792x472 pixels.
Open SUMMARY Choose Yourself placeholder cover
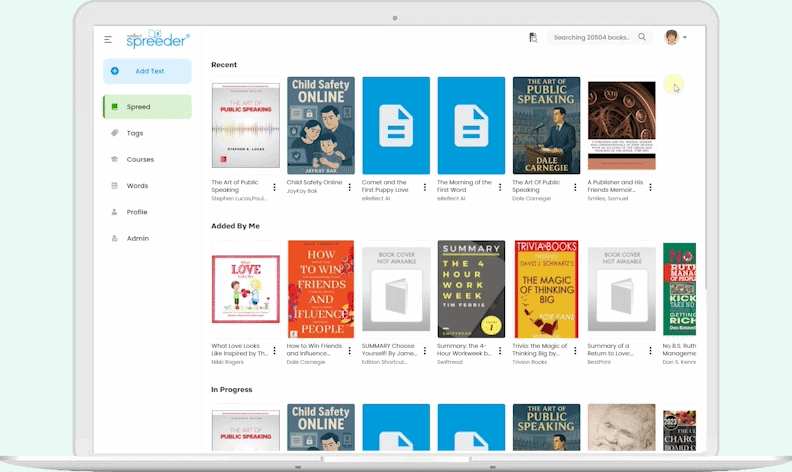[396, 289]
